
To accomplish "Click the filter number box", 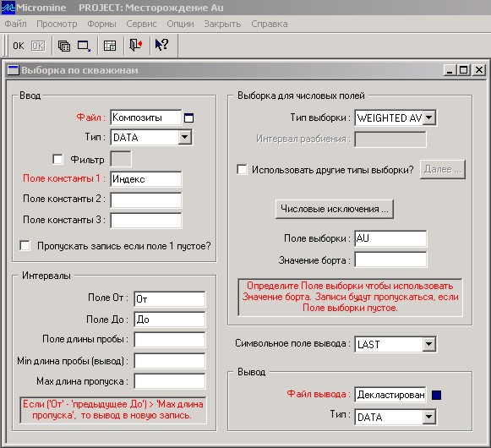I will 121,159.
